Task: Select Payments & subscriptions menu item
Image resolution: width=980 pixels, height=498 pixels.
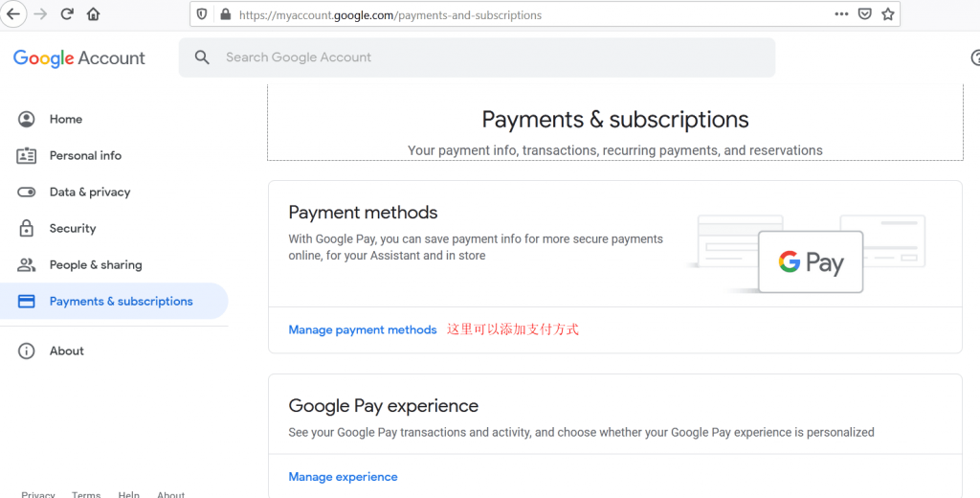Action: [x=114, y=302]
